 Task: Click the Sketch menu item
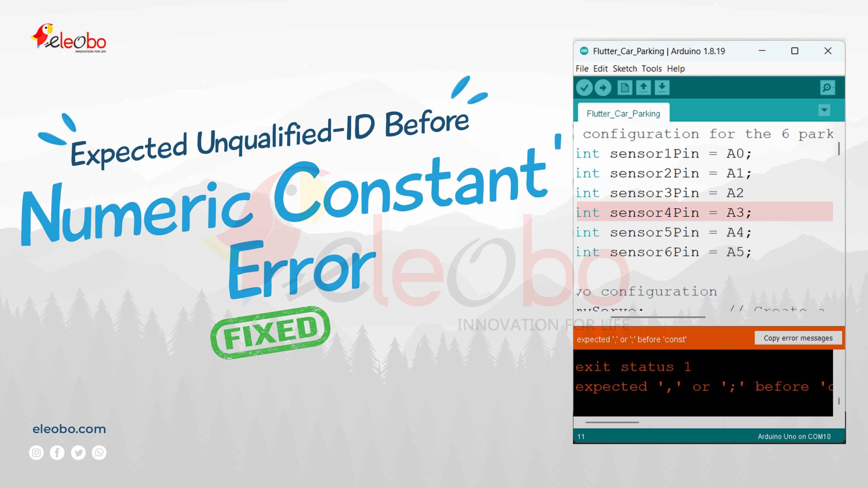point(625,68)
